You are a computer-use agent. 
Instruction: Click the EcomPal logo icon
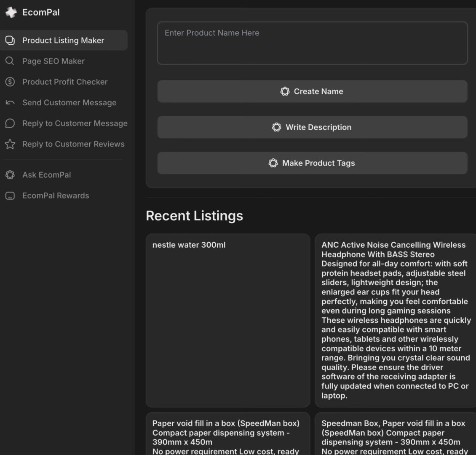(x=11, y=13)
